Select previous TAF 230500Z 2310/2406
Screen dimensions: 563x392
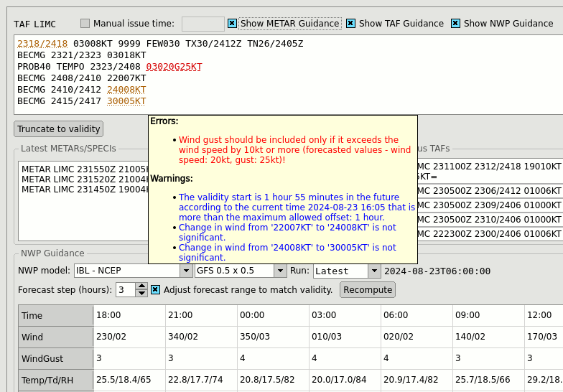coord(490,220)
